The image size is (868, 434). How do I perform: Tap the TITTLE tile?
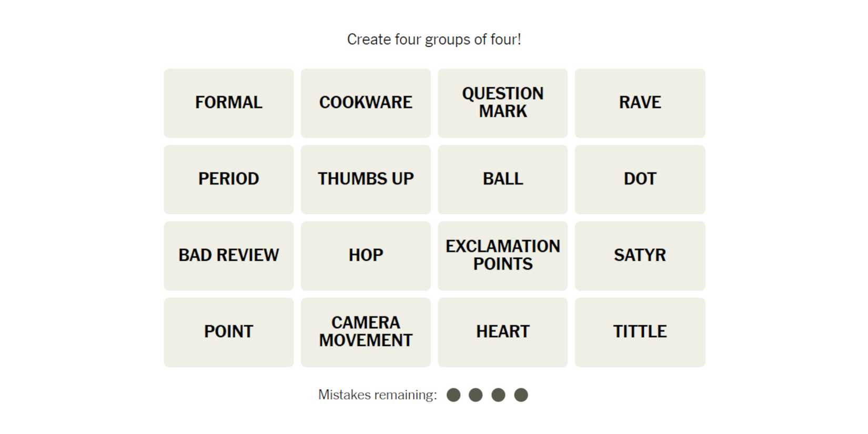pos(640,332)
